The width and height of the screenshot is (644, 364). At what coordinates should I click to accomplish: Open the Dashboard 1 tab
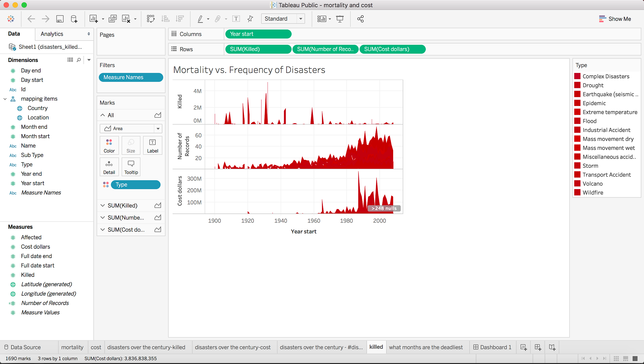492,347
